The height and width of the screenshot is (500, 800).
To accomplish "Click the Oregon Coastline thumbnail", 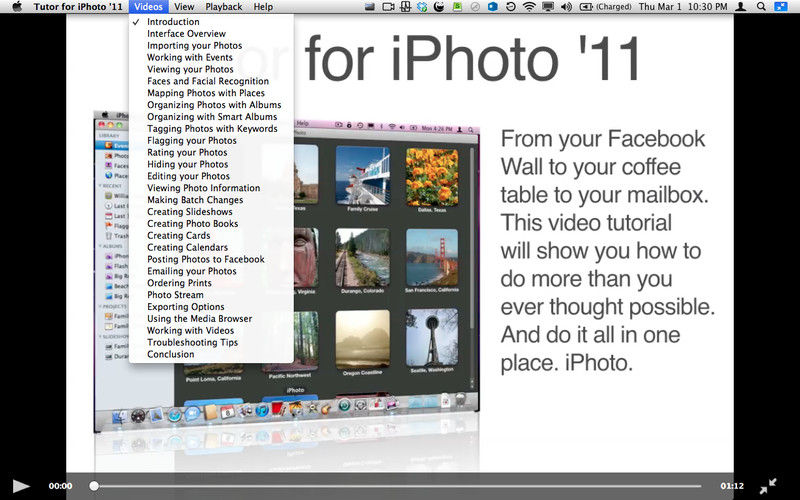I will [362, 339].
